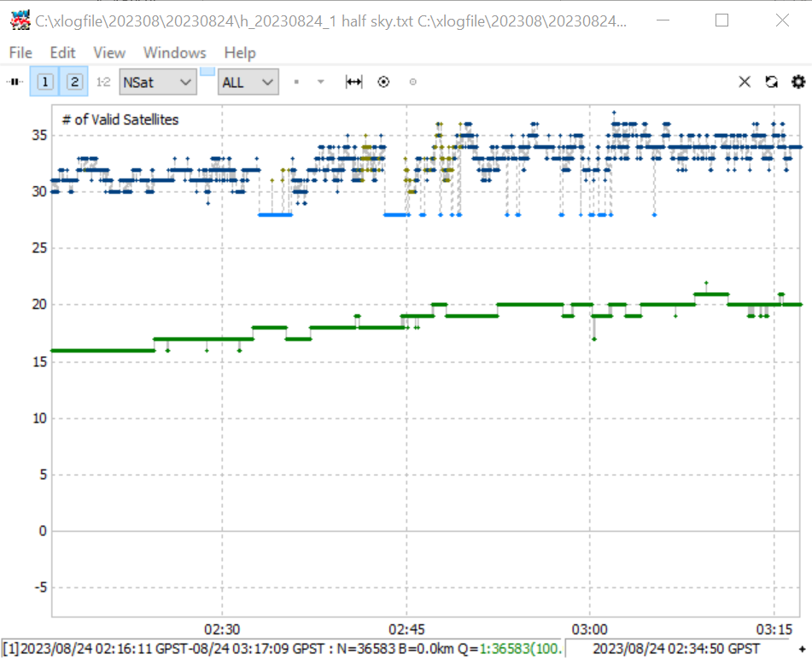Open the ALL quality filter dropdown
The image size is (812, 660).
pos(248,82)
